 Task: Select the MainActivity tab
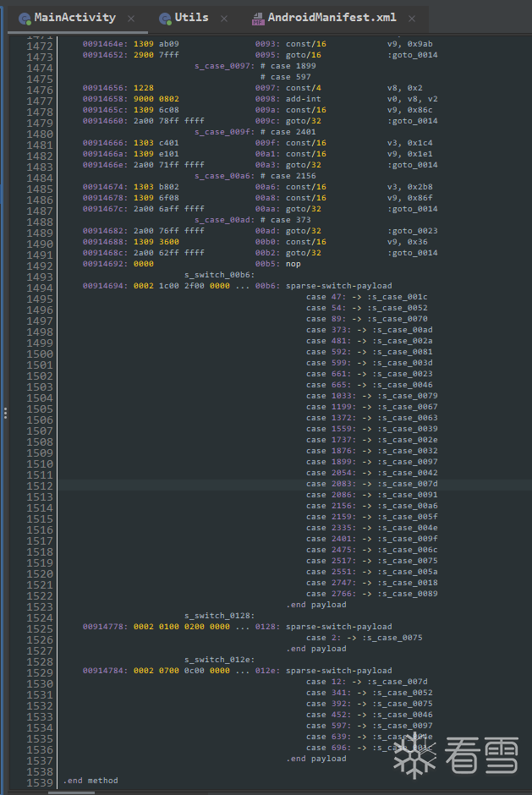click(74, 18)
